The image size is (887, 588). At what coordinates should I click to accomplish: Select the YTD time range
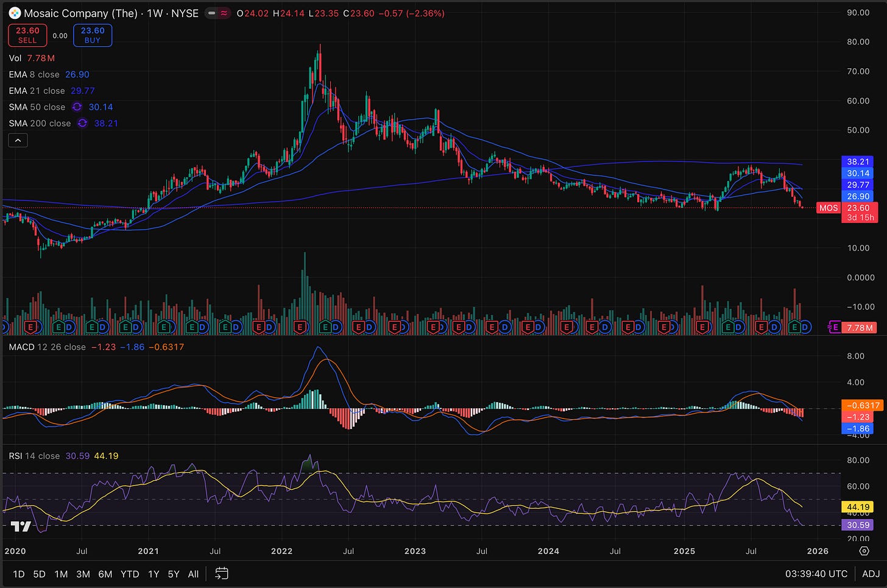[x=130, y=574]
